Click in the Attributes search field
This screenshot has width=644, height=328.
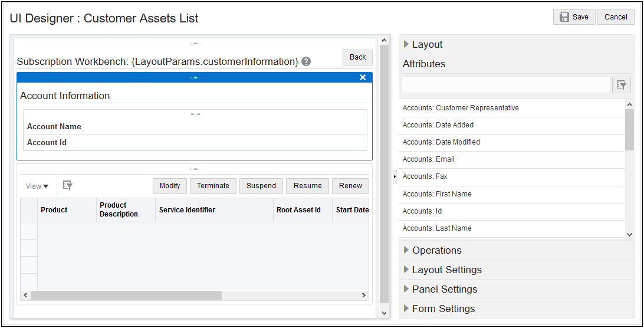pyautogui.click(x=505, y=85)
